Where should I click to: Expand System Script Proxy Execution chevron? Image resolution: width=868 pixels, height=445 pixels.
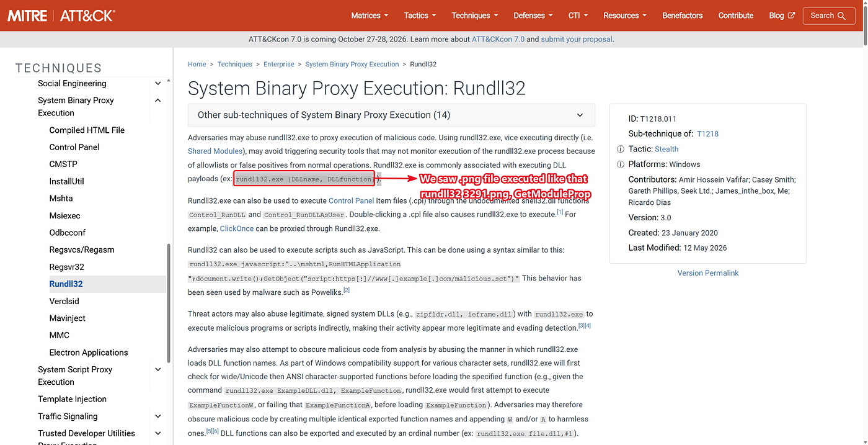coord(158,369)
